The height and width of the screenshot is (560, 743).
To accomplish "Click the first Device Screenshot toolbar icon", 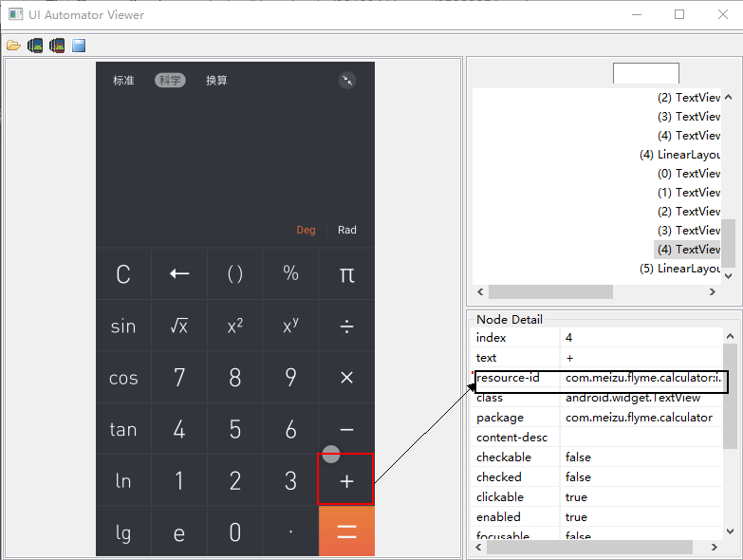I will click(35, 46).
